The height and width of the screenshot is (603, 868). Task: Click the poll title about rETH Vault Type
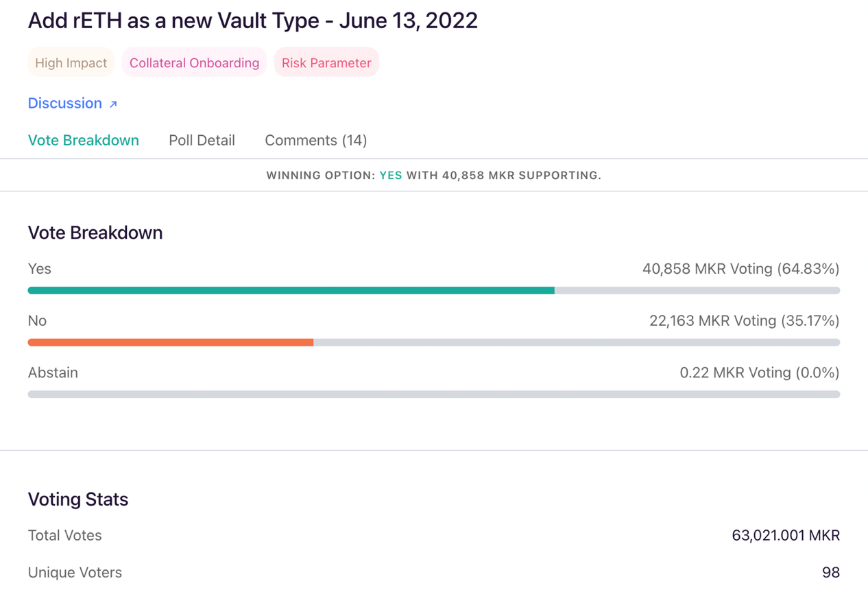coord(252,21)
